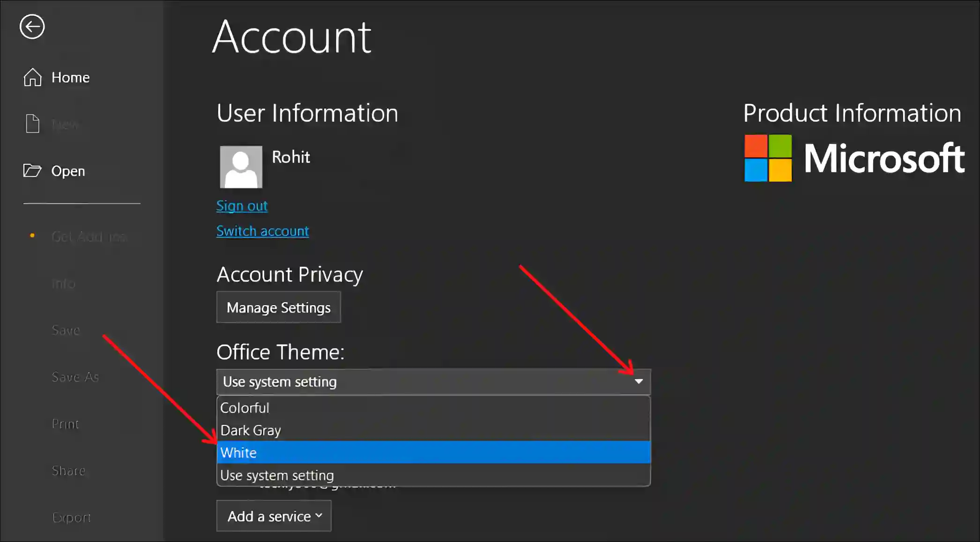Viewport: 980px width, 542px height.
Task: Choose Save As in the sidebar
Action: pos(75,377)
